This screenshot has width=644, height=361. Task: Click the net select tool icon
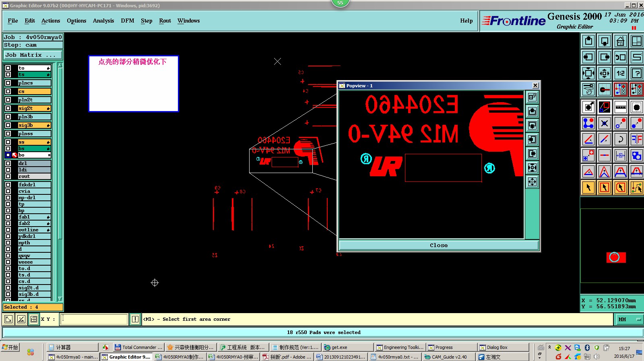(x=637, y=188)
